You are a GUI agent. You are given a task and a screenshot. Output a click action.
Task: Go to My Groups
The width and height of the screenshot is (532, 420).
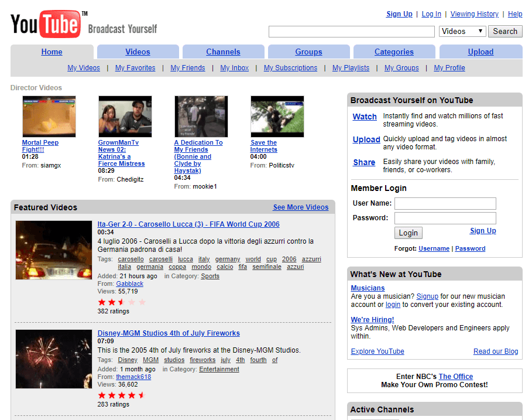401,68
